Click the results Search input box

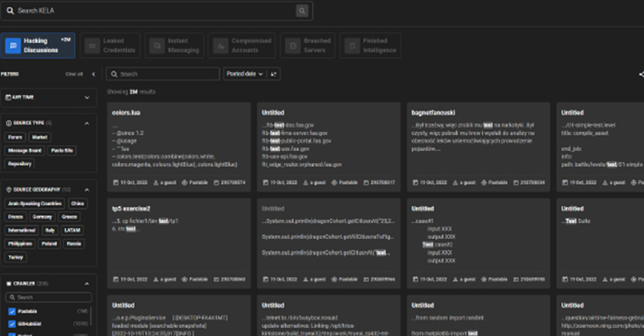tap(163, 74)
